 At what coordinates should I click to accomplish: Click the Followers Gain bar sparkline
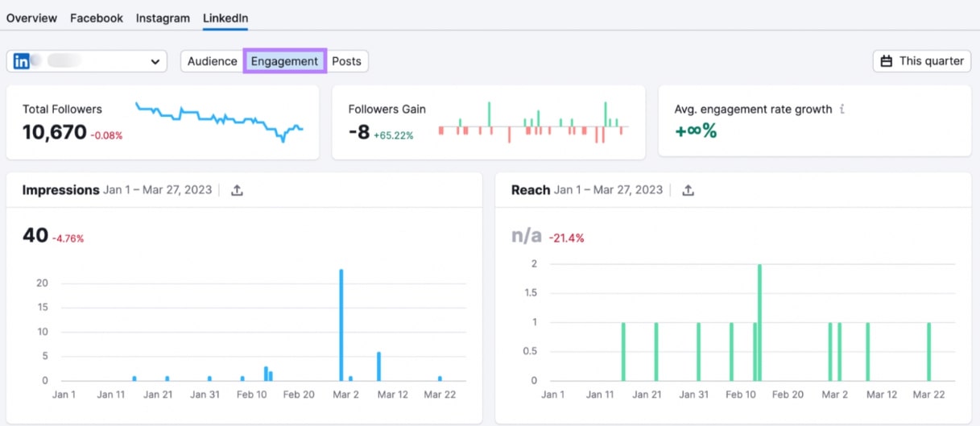(532, 122)
